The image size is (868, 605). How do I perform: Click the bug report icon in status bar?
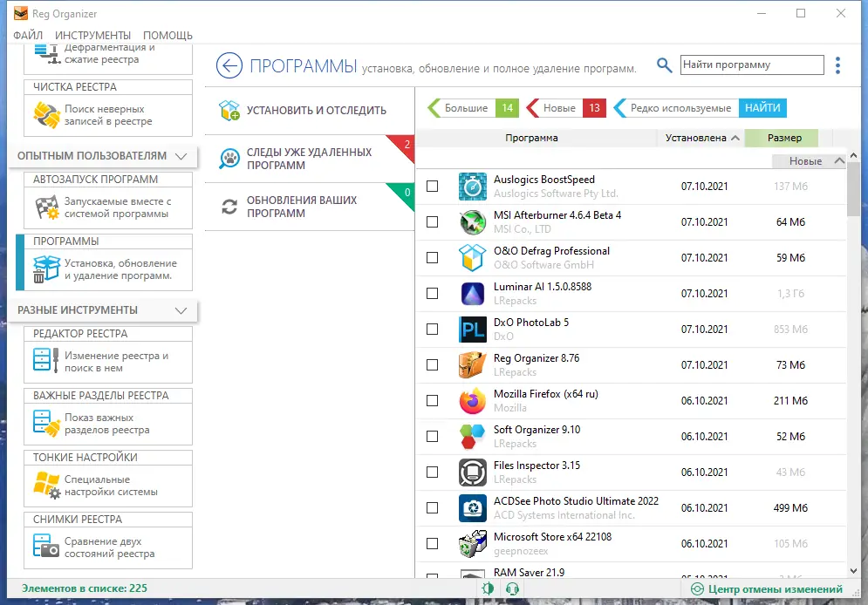tap(488, 588)
